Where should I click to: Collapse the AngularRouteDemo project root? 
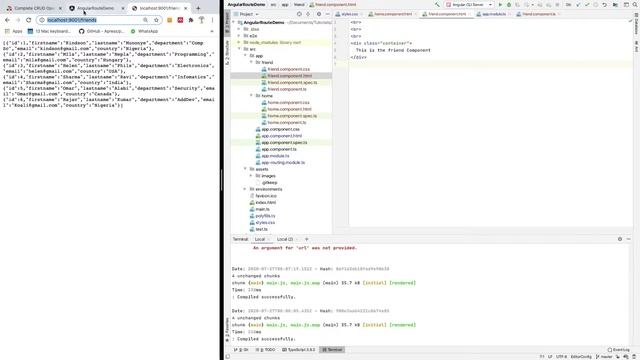click(233, 22)
